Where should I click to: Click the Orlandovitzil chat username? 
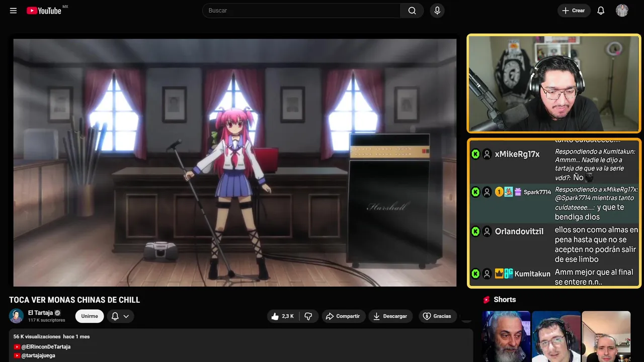point(519,232)
